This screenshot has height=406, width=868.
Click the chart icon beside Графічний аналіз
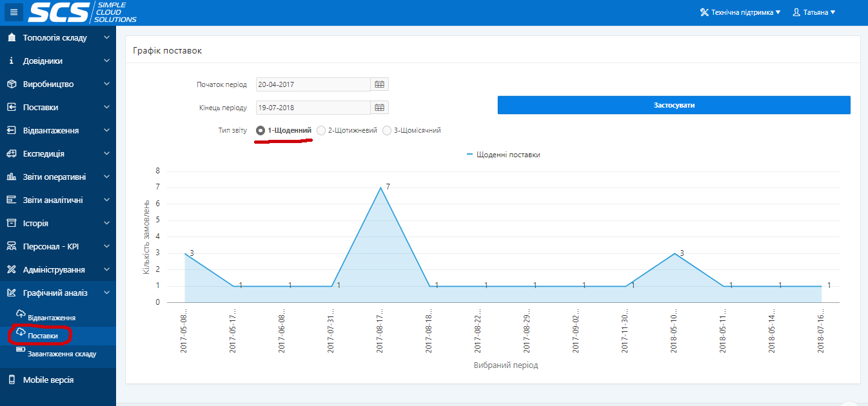(x=11, y=293)
